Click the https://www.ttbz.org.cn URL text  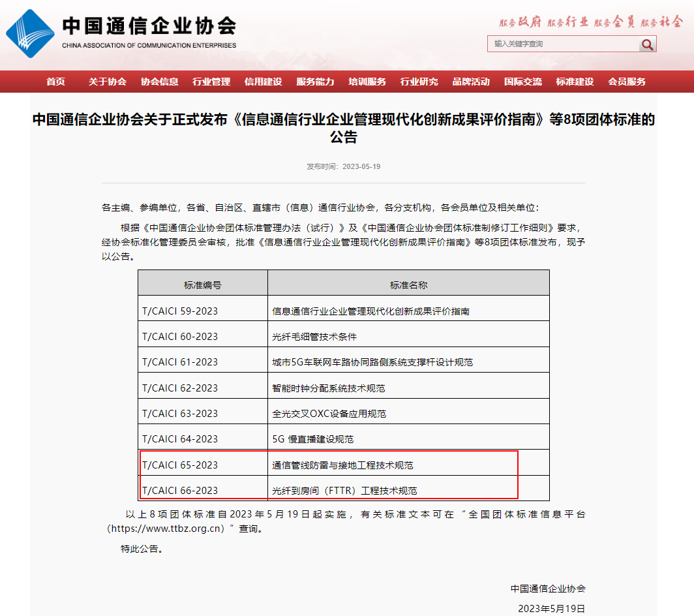[166, 529]
